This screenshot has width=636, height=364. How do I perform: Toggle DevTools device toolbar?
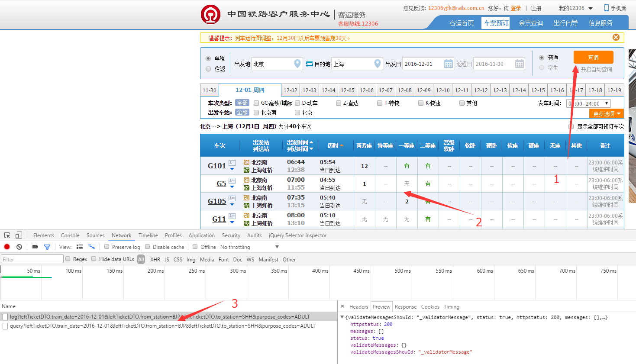(19, 235)
